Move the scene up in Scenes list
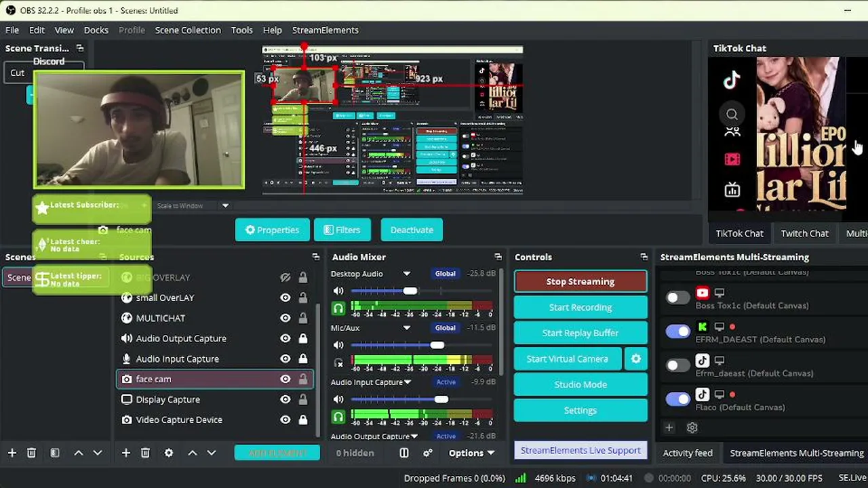The height and width of the screenshot is (488, 868). point(78,453)
